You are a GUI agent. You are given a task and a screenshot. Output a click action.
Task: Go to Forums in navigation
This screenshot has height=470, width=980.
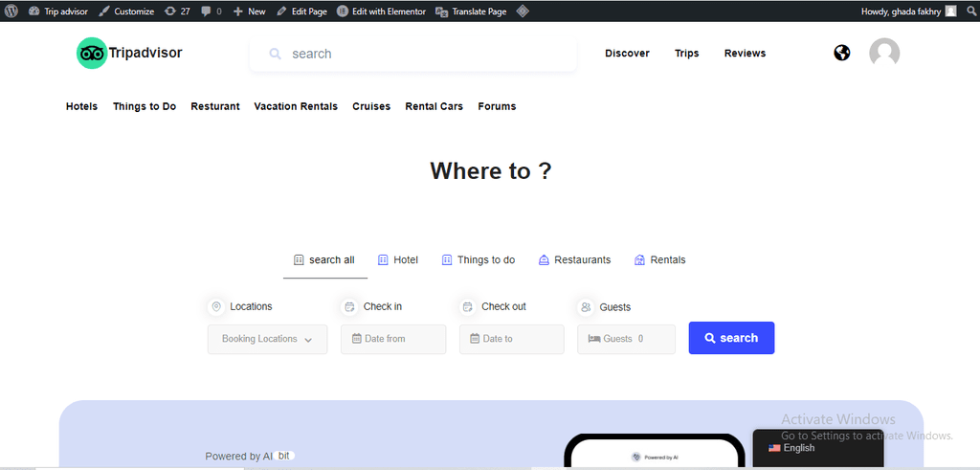[x=497, y=106]
